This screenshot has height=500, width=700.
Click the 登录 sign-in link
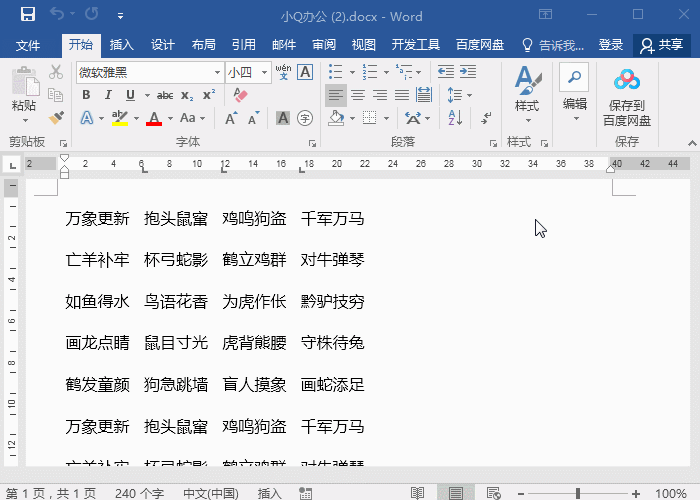[x=610, y=45]
